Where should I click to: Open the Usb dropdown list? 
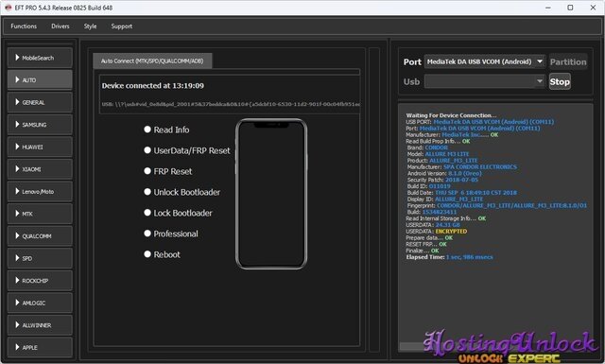click(x=485, y=81)
